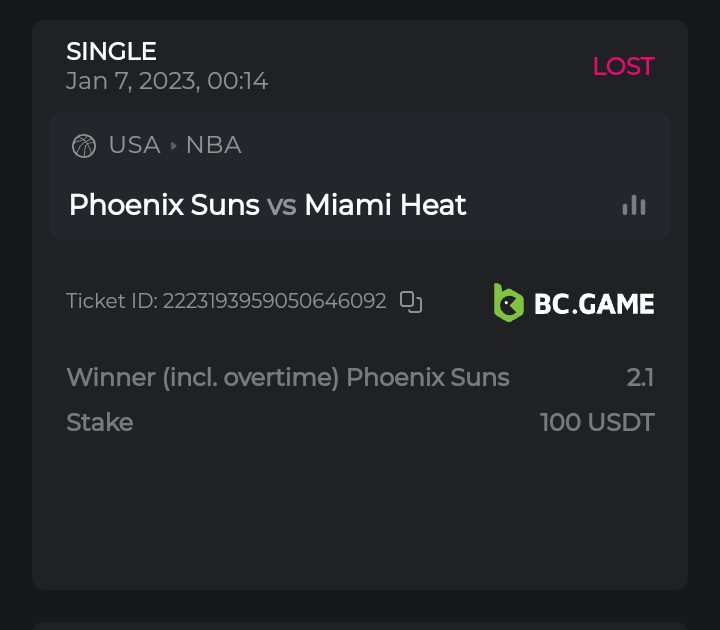
Task: Click the 100 USDT stake amount
Action: tap(597, 422)
